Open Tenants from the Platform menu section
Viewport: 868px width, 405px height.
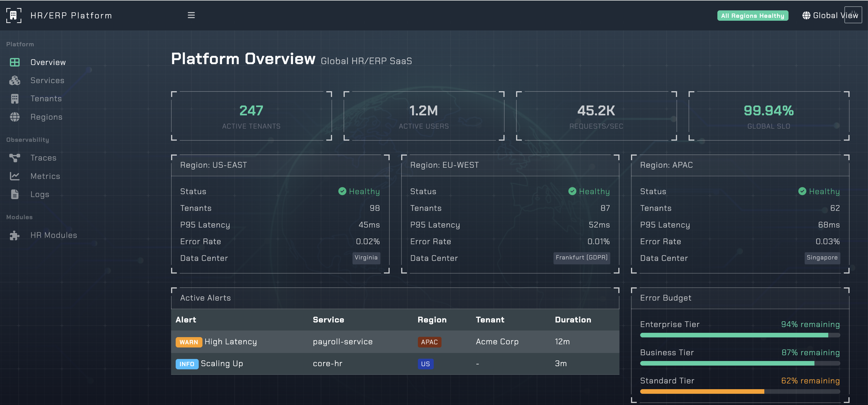[46, 98]
